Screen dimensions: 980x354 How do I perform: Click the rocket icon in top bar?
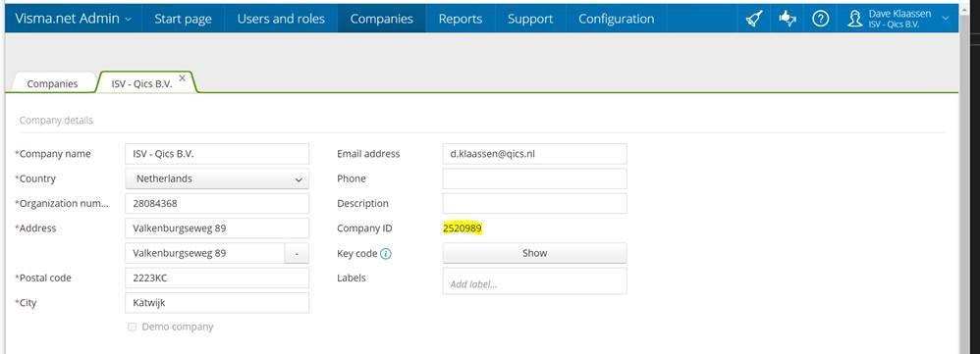pos(754,19)
